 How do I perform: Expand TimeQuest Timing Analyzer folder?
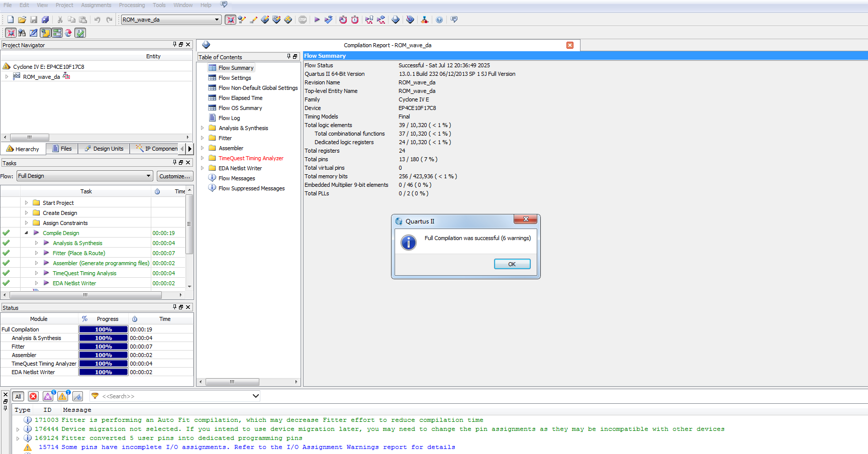(203, 158)
